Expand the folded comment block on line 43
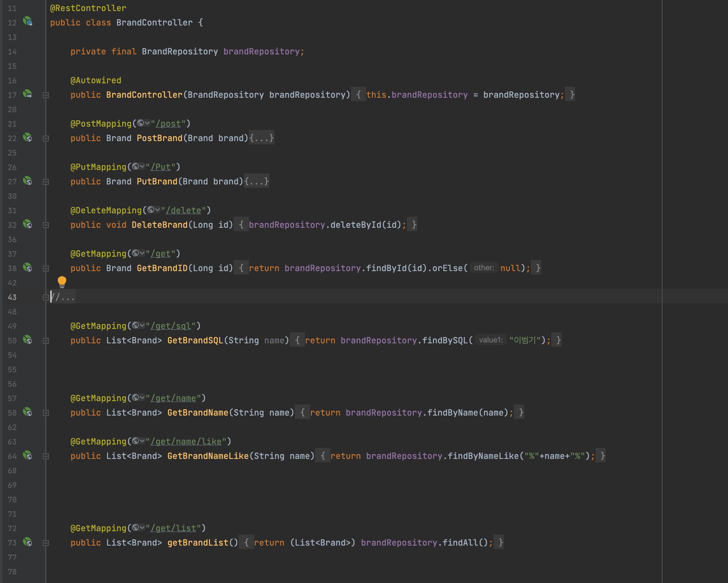 coord(46,297)
